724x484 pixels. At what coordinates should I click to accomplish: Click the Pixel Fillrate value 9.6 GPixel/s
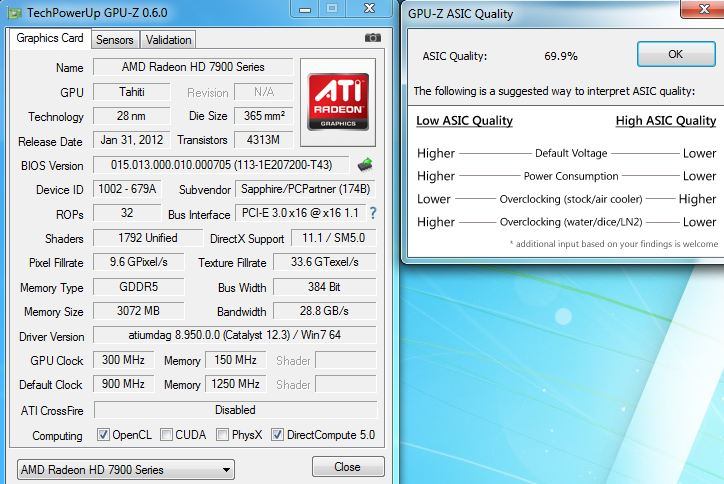pyautogui.click(x=139, y=262)
